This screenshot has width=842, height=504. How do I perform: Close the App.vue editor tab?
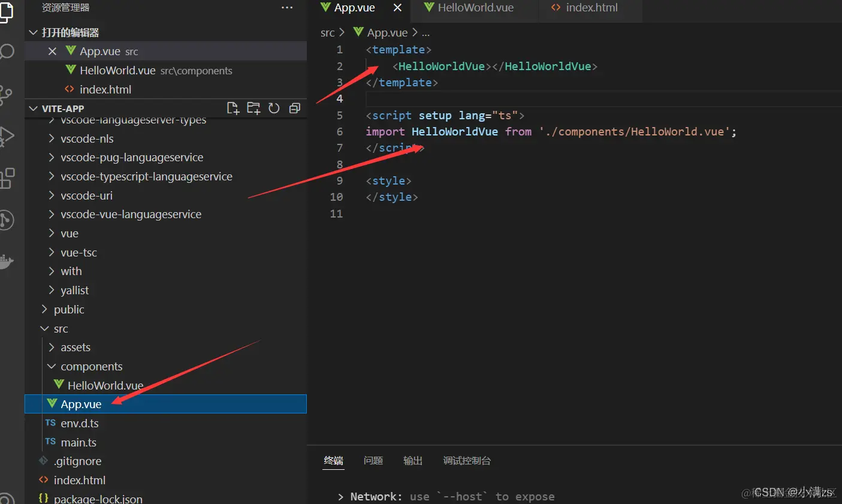click(397, 8)
